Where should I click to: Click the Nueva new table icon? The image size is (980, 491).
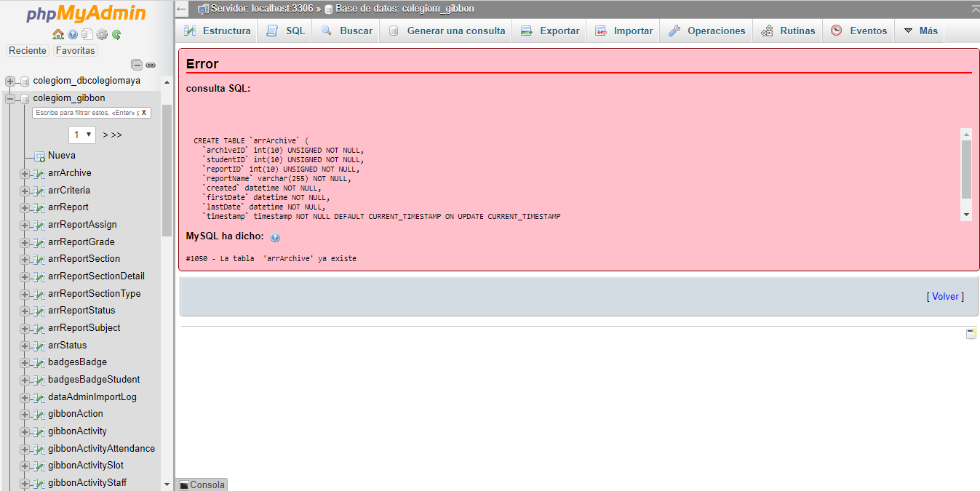40,156
